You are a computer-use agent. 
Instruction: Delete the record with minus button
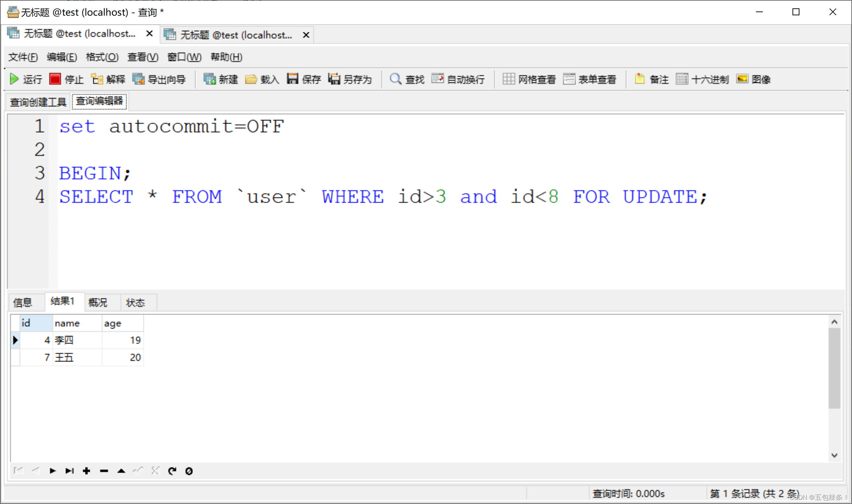tap(104, 471)
